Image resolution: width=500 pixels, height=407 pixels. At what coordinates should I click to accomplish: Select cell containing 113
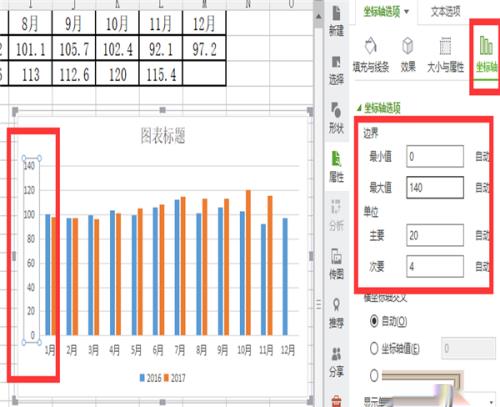[30, 74]
